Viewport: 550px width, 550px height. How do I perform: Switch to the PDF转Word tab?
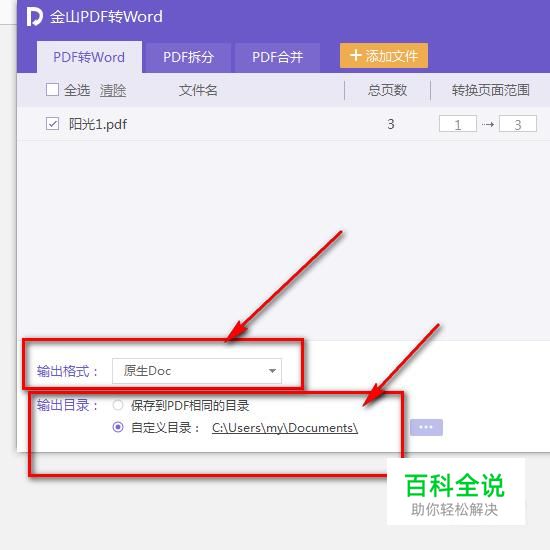pos(89,57)
